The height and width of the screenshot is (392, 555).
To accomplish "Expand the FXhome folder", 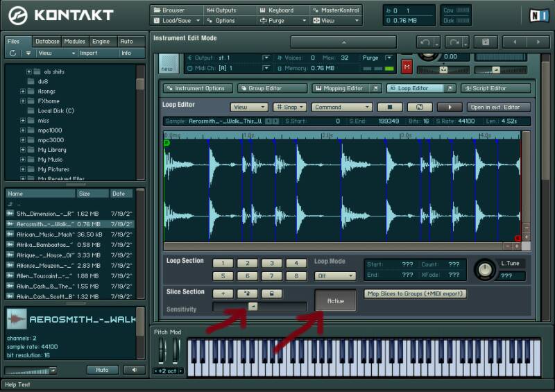I will [23, 101].
